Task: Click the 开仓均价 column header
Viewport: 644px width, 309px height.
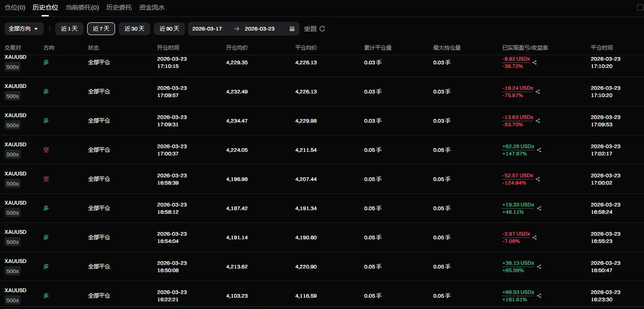Action: (237, 48)
